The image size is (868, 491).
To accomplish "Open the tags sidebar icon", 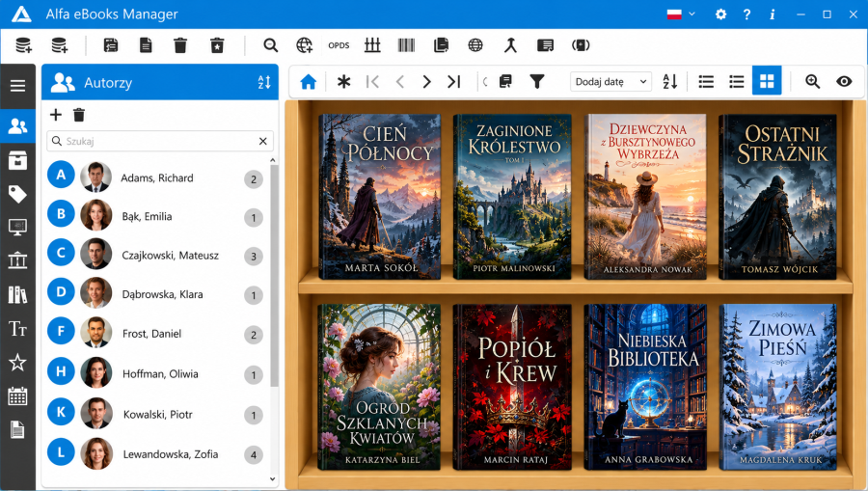I will [x=17, y=194].
